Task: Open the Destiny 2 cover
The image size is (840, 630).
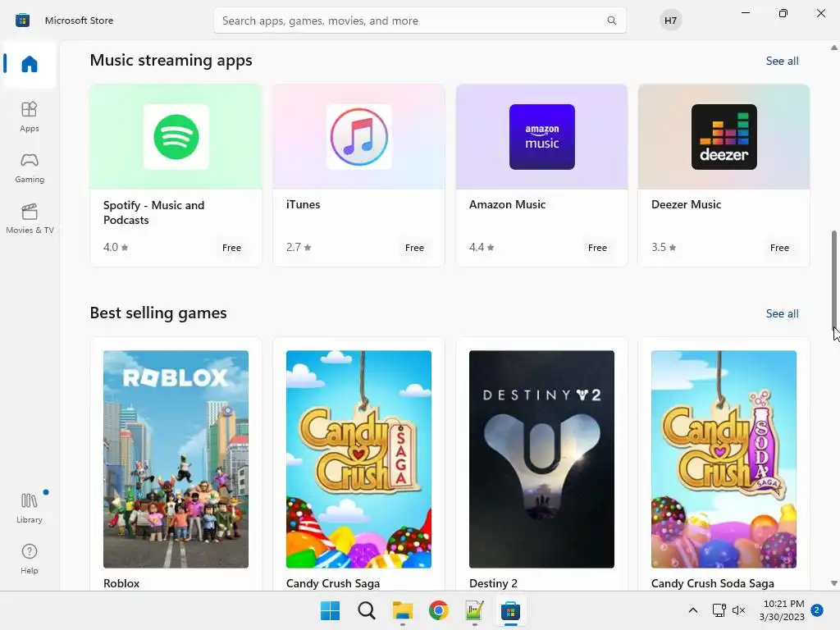Action: click(541, 459)
